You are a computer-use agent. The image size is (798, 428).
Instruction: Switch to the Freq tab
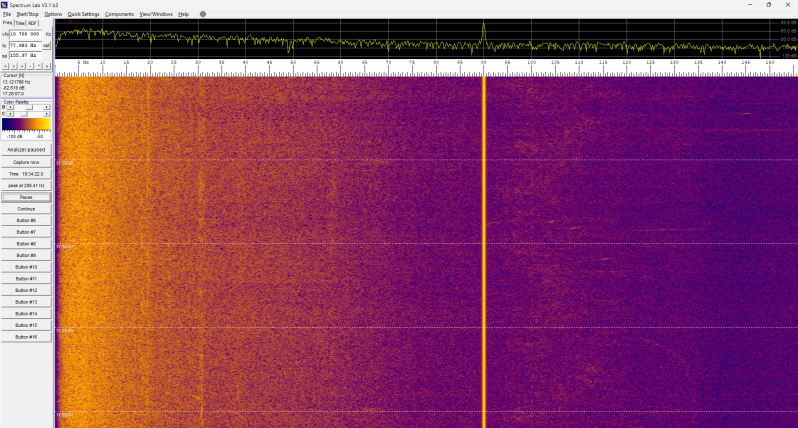point(8,23)
